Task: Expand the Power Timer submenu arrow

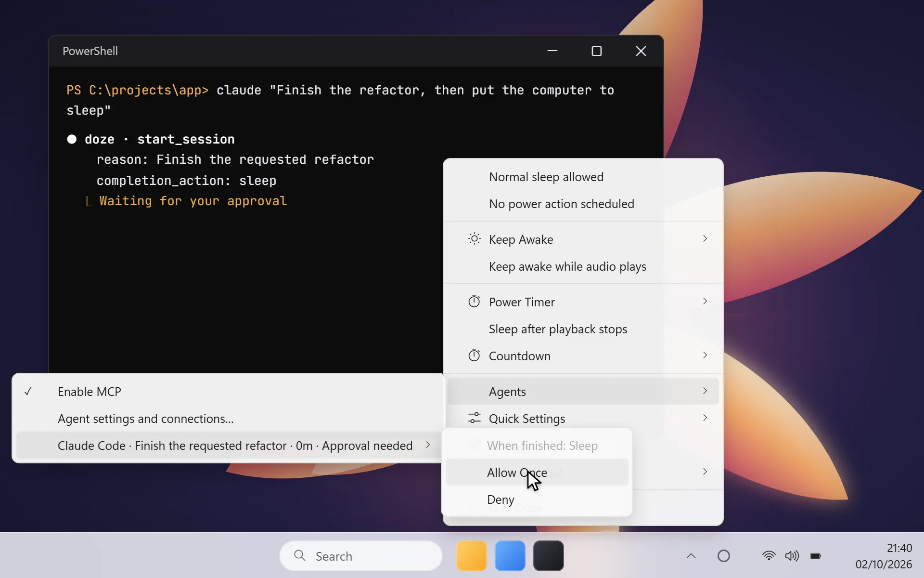Action: pos(705,301)
